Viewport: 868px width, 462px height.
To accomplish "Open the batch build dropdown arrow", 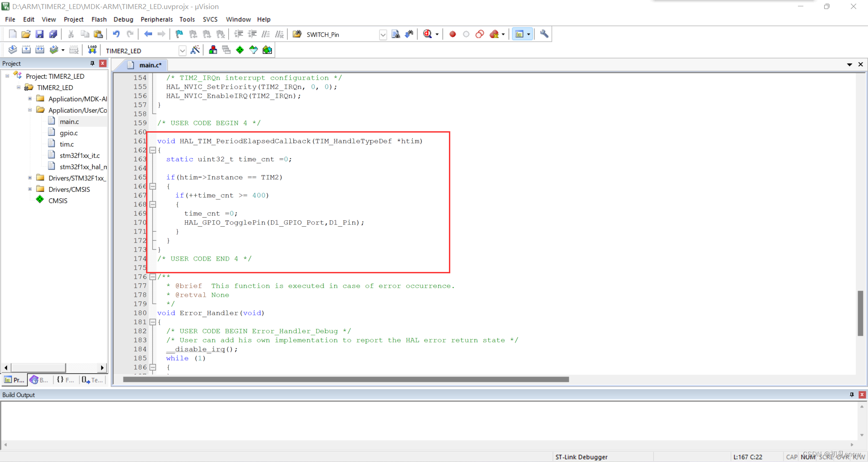I will (63, 50).
